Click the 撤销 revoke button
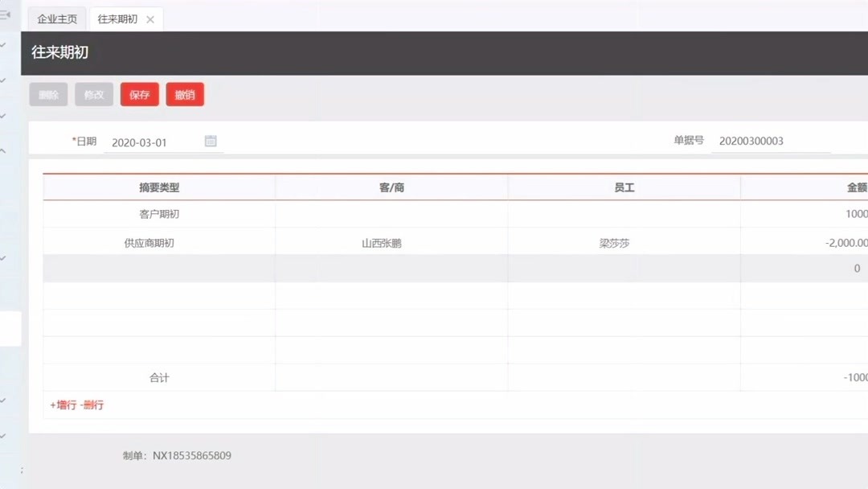The image size is (868, 489). (x=185, y=94)
